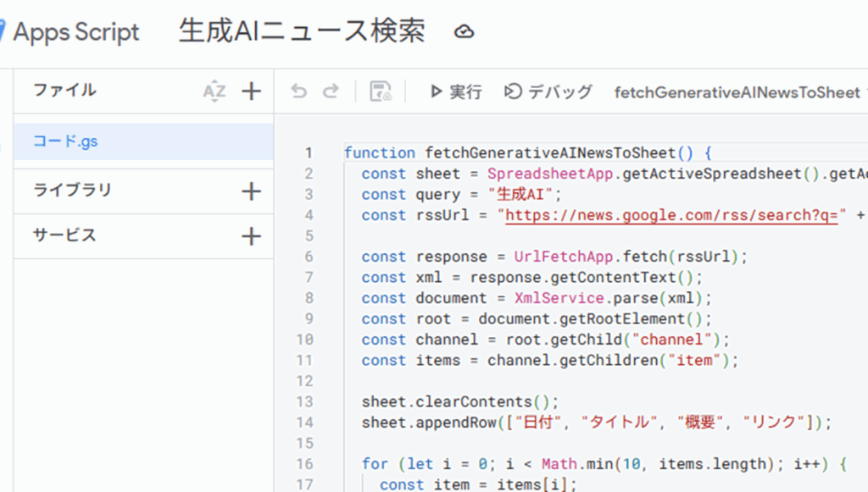Add a library using its plus icon
Screen dimensions: 868x492
coord(252,191)
